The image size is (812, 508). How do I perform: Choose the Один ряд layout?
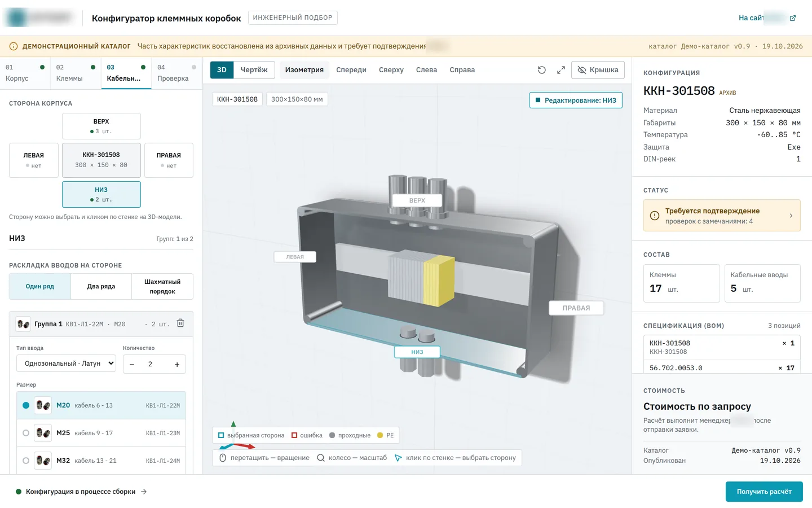[x=40, y=287]
